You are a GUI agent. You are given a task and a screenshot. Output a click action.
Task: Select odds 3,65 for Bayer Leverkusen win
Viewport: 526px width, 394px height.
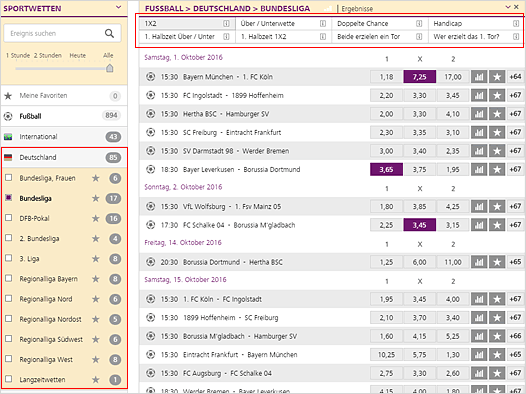tap(386, 169)
